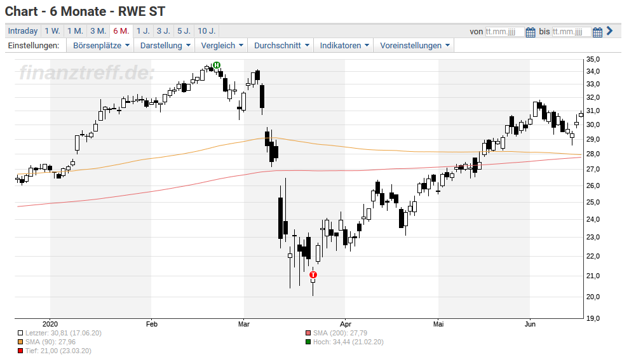The height and width of the screenshot is (364, 629).
Task: Click the green Hoch legend swatch
Action: (x=308, y=342)
